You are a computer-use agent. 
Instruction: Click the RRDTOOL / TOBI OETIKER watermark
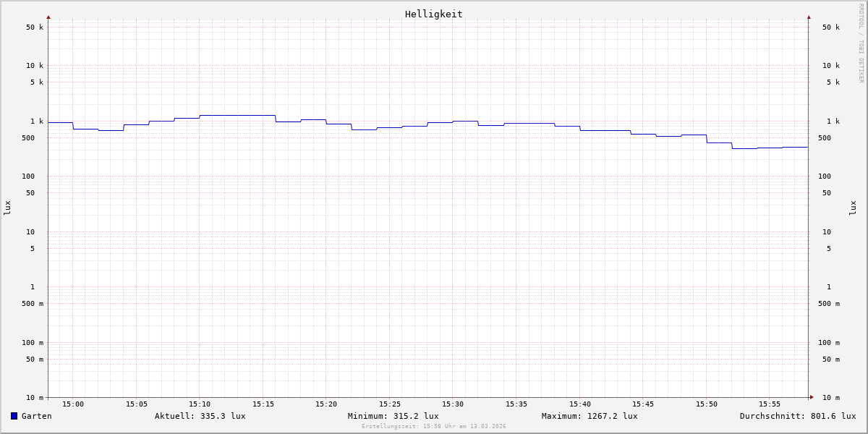pyautogui.click(x=861, y=43)
